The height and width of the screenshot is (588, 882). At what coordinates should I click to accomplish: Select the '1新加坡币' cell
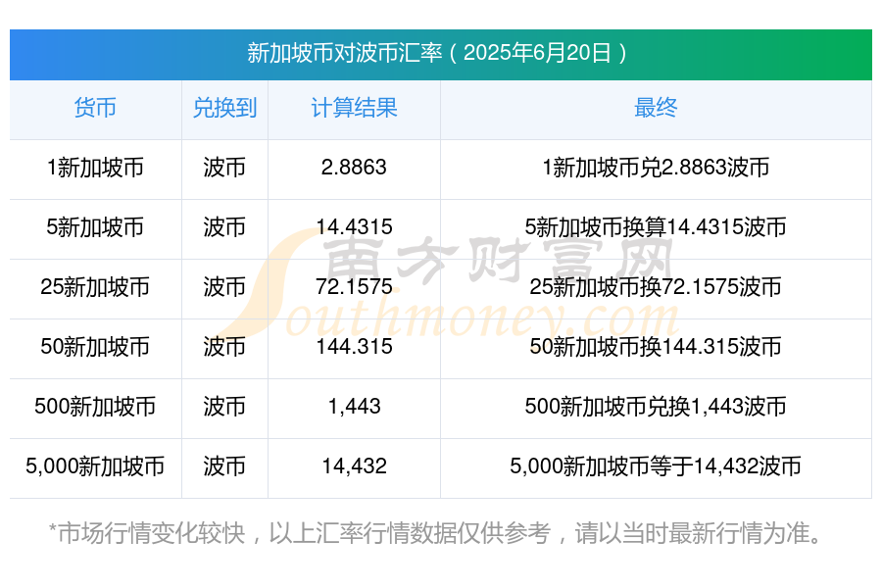[x=95, y=168]
